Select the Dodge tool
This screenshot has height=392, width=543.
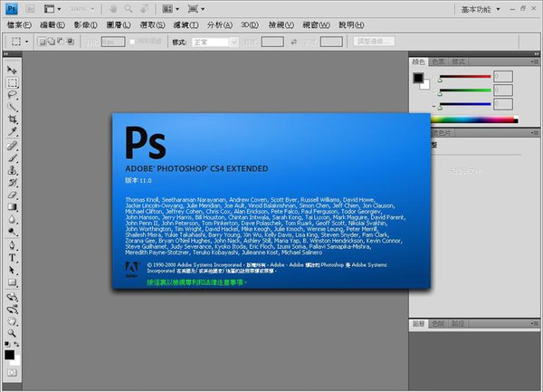click(12, 232)
